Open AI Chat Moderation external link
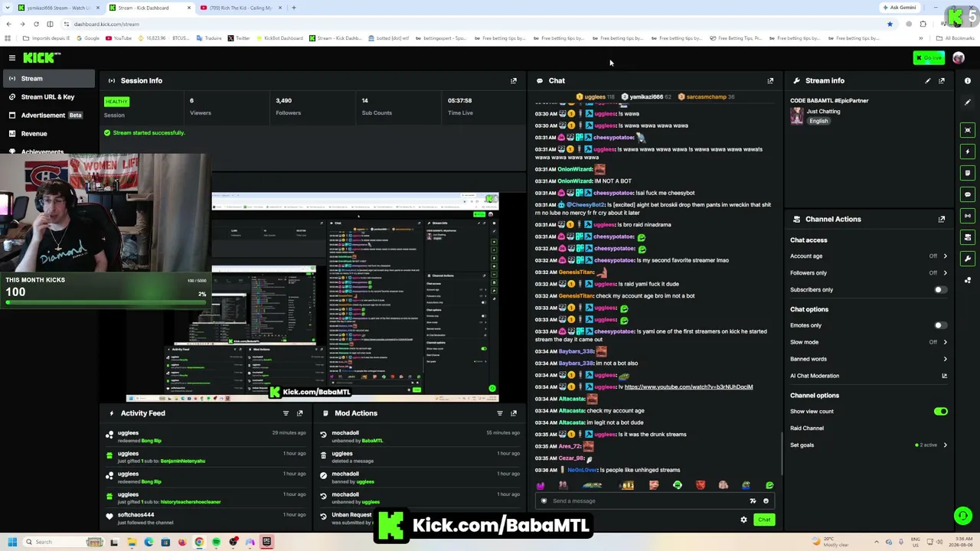980x551 pixels. 944,376
